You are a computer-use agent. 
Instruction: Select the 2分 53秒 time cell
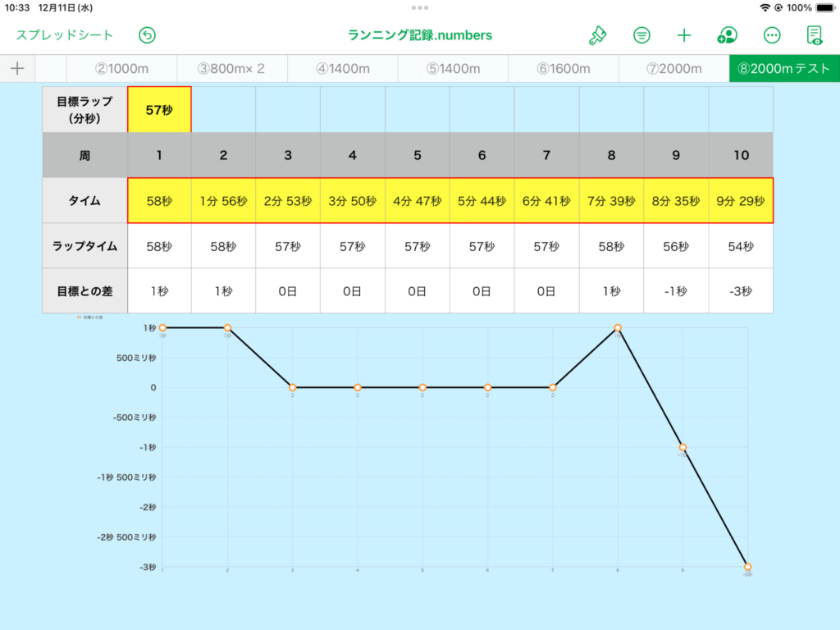coord(288,201)
